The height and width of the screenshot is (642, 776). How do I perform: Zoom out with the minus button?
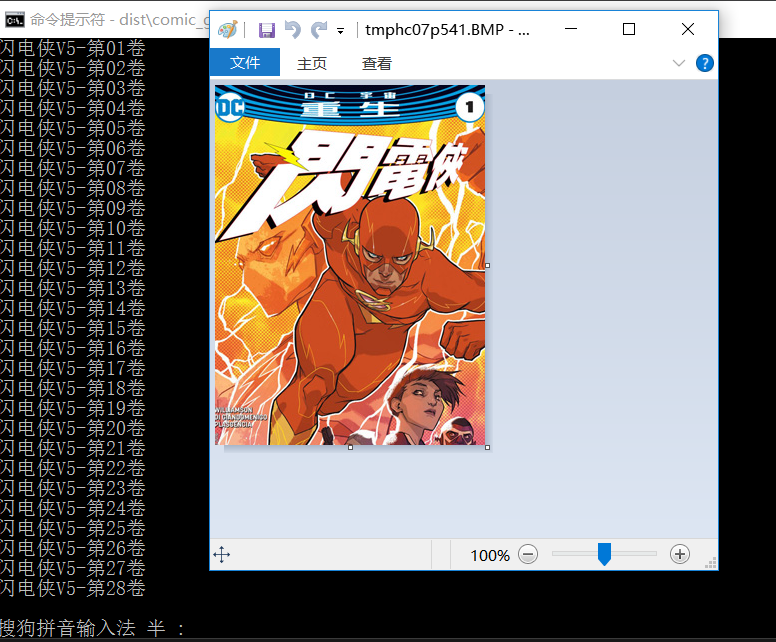[528, 554]
